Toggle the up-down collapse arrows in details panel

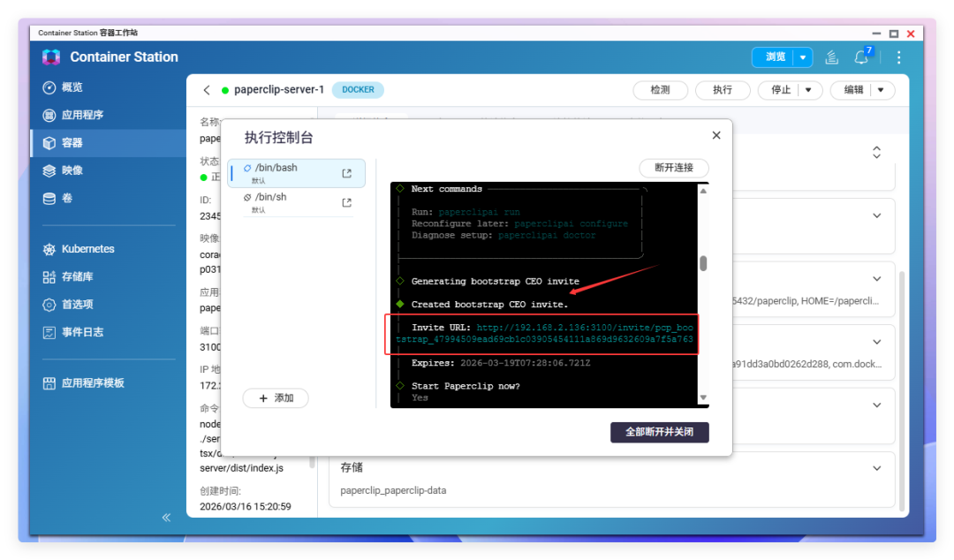(877, 152)
